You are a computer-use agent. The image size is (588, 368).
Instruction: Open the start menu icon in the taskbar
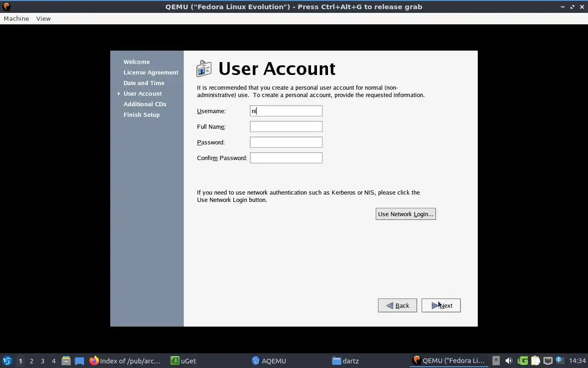[x=7, y=361]
